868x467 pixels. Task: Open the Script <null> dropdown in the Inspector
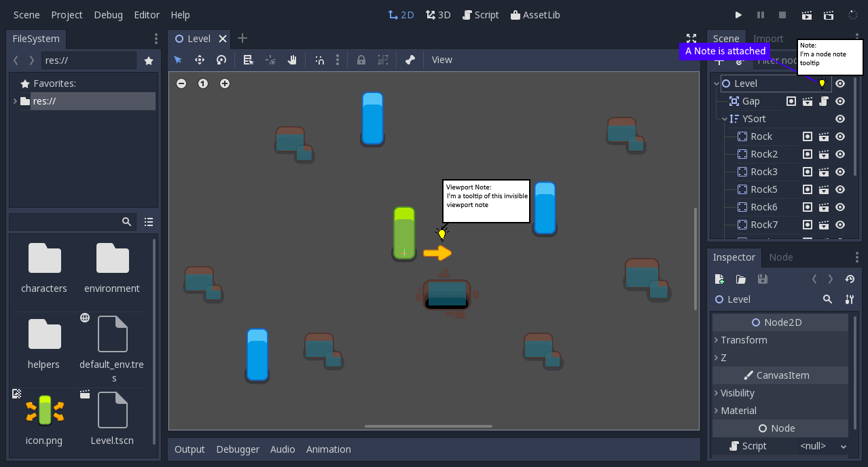[x=822, y=446]
